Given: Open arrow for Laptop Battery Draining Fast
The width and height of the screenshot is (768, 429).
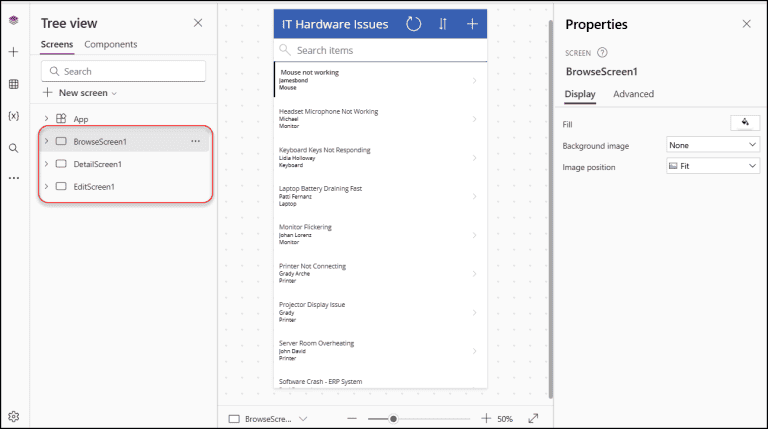Looking at the screenshot, I should (474, 196).
